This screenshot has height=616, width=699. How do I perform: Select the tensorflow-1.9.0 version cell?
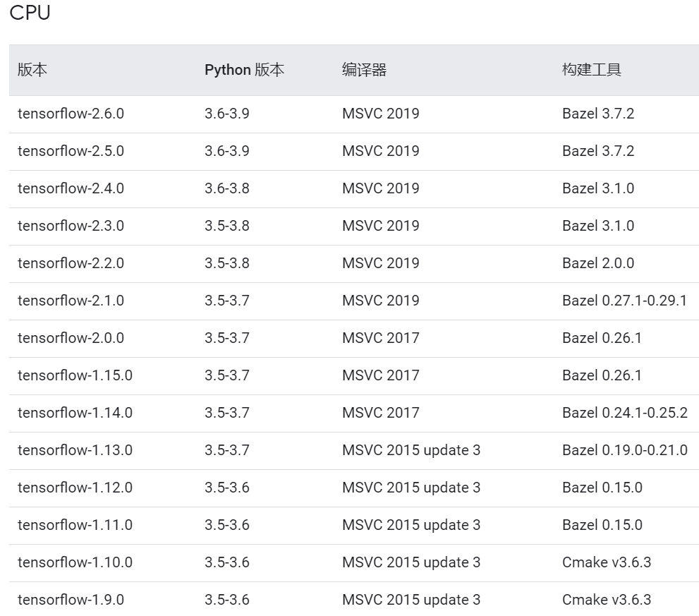click(x=69, y=599)
